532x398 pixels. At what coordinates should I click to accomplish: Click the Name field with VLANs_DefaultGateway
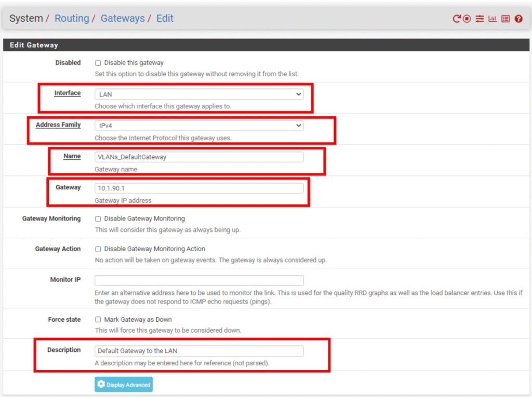(x=199, y=157)
